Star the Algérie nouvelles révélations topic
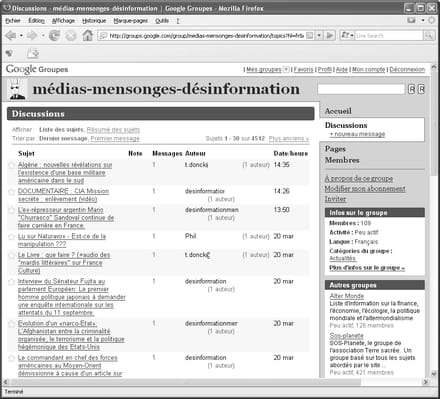 pyautogui.click(x=12, y=165)
